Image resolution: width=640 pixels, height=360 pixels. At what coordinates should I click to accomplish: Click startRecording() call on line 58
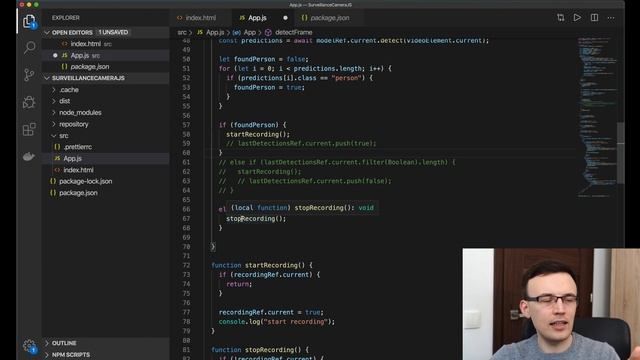(x=258, y=134)
